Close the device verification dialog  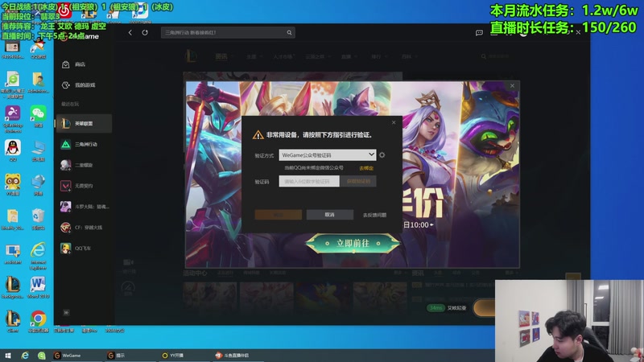394,122
